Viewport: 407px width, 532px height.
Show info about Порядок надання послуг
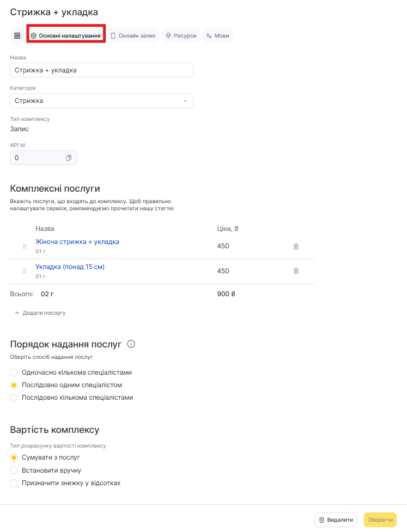[x=131, y=344]
